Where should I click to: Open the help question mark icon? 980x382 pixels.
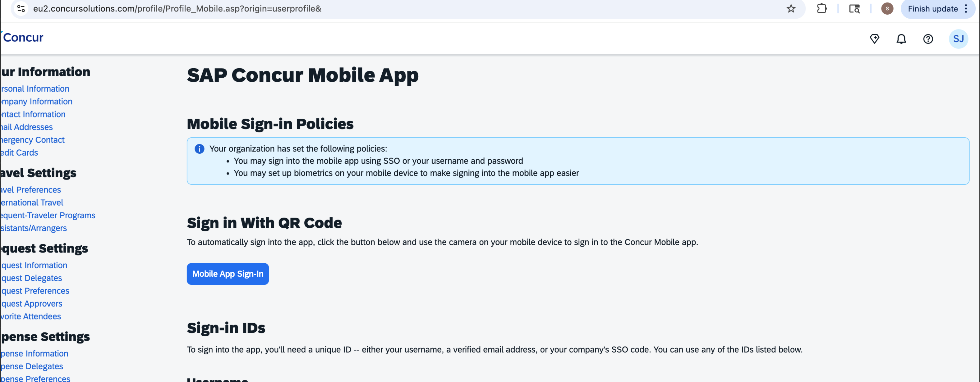click(928, 39)
